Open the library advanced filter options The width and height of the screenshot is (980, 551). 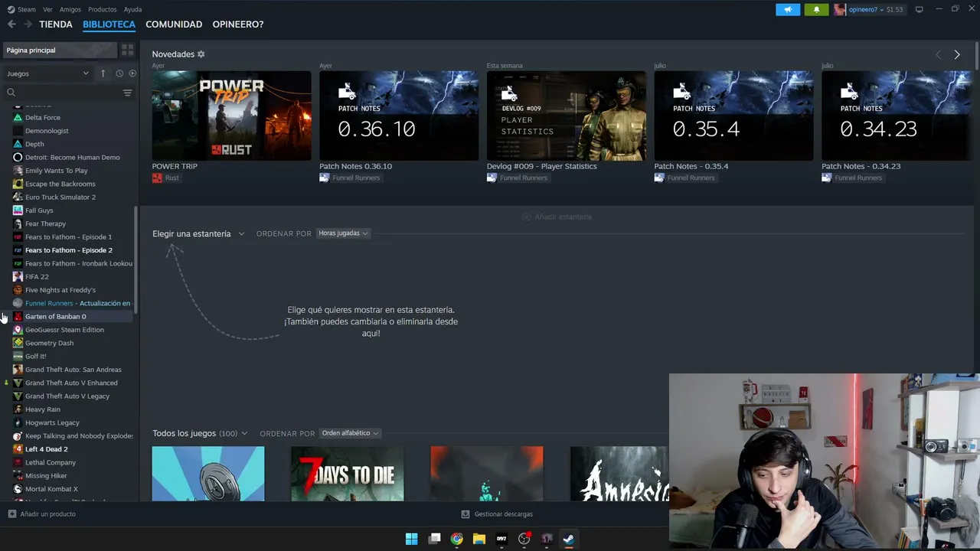pyautogui.click(x=127, y=93)
